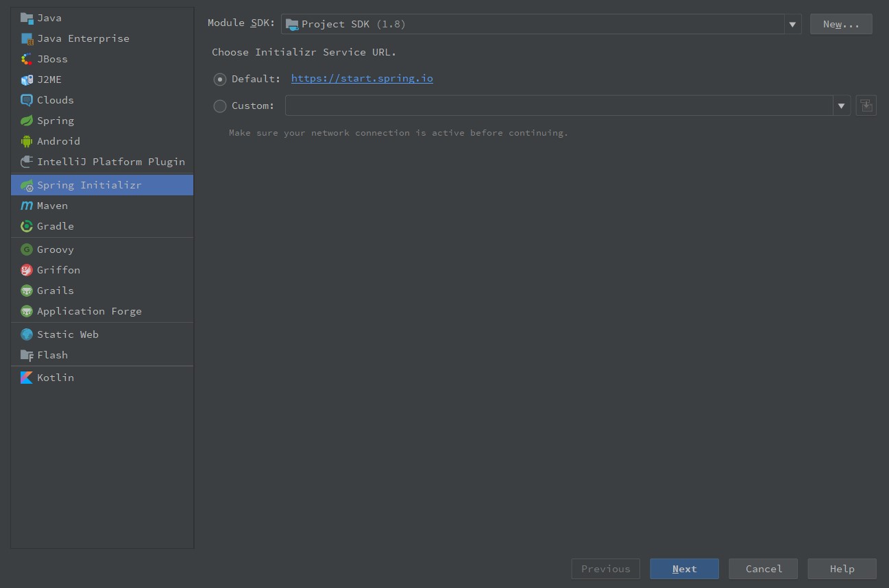The height and width of the screenshot is (588, 889).
Task: Go to the Previous wizard step
Action: pos(606,569)
